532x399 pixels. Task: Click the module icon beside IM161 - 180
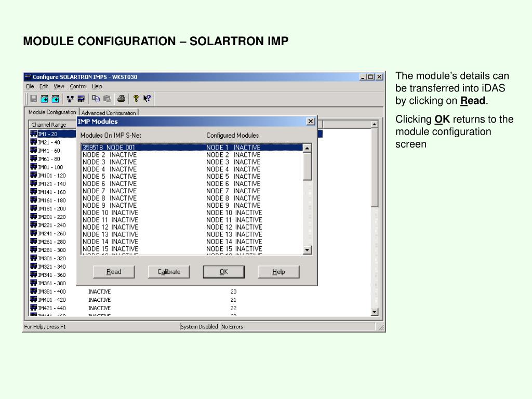(x=34, y=200)
